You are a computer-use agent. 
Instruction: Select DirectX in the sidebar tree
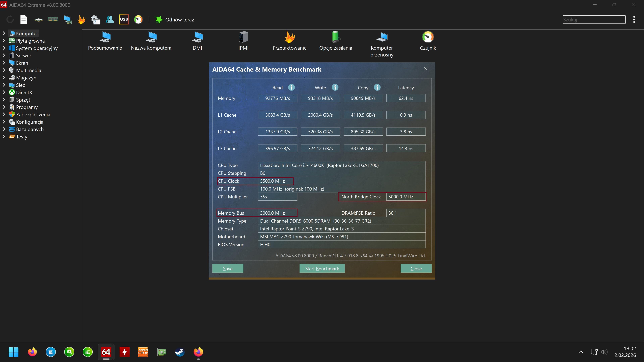point(24,93)
